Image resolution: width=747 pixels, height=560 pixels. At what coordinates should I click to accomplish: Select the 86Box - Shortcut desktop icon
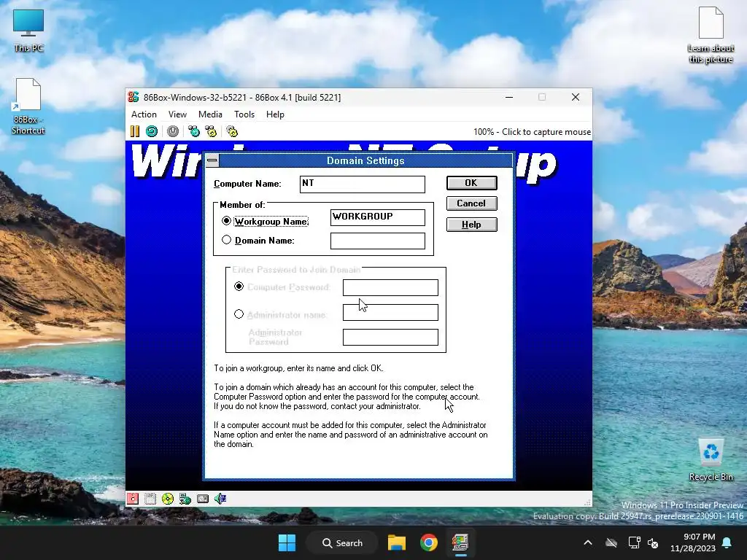pyautogui.click(x=28, y=106)
